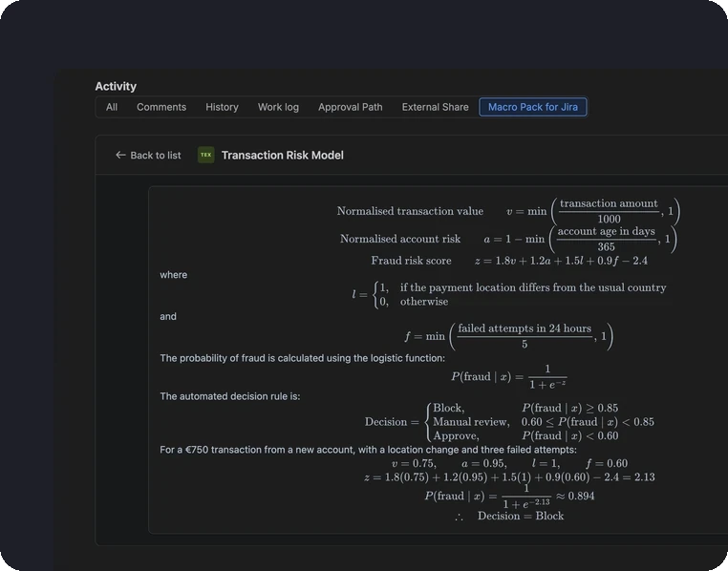Screen dimensions: 728x571
Task: Click the word 'and' below the location formula
Action: click(168, 316)
